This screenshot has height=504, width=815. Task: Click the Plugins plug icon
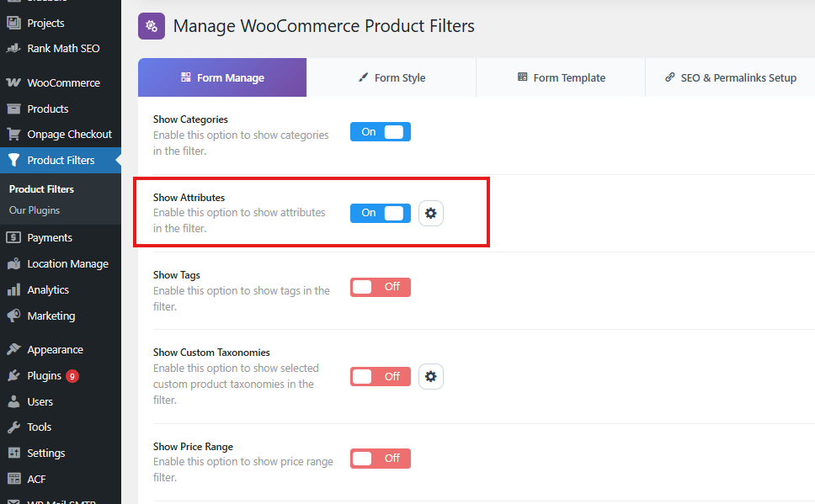[x=14, y=375]
